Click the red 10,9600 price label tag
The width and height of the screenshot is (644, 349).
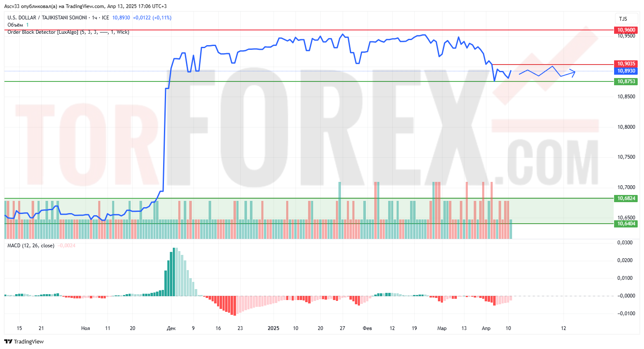coord(626,30)
